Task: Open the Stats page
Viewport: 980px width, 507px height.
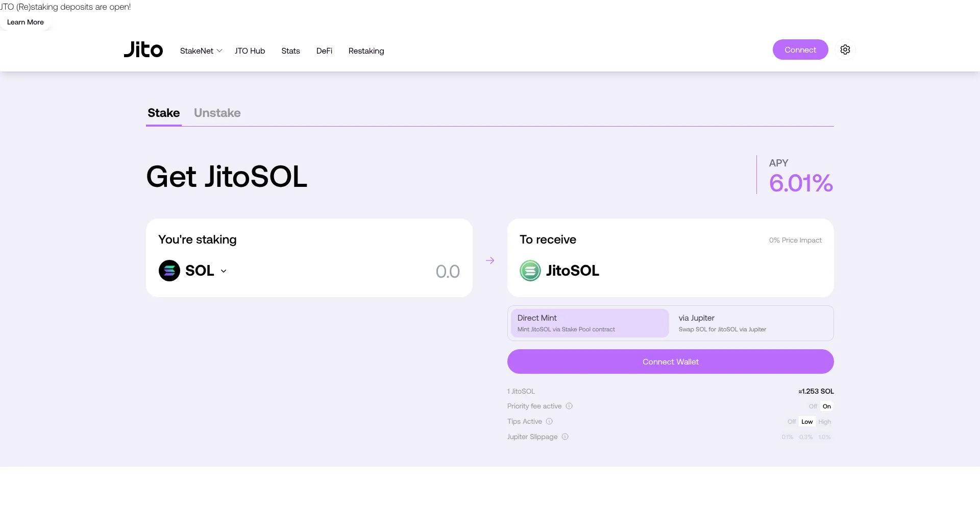Action: [x=290, y=51]
